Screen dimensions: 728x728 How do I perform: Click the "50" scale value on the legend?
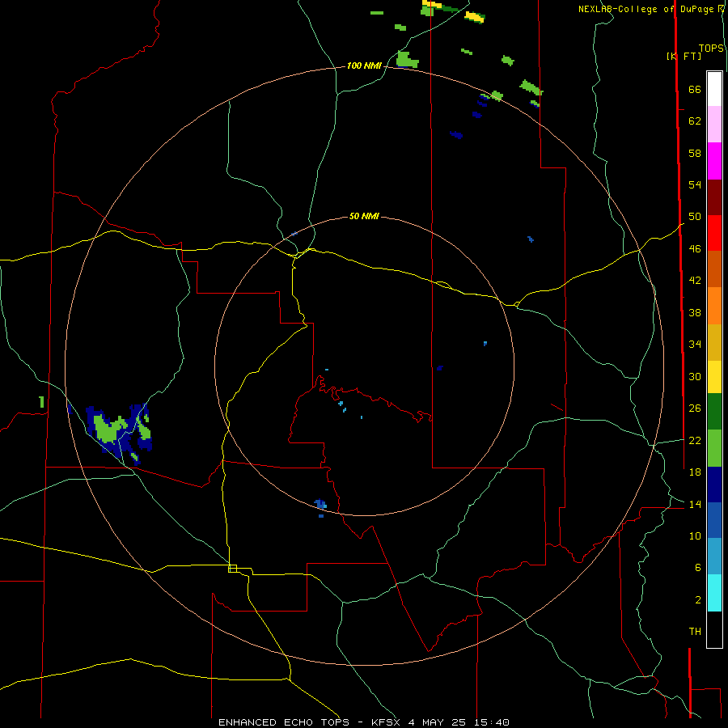pyautogui.click(x=695, y=217)
